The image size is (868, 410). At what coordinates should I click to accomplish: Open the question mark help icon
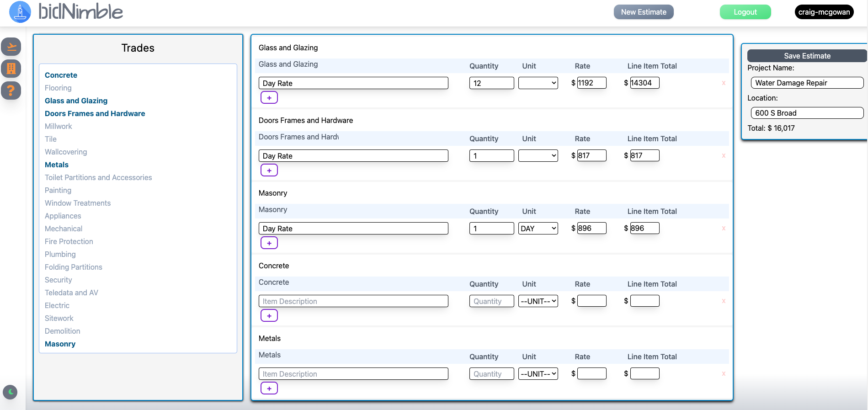tap(11, 91)
